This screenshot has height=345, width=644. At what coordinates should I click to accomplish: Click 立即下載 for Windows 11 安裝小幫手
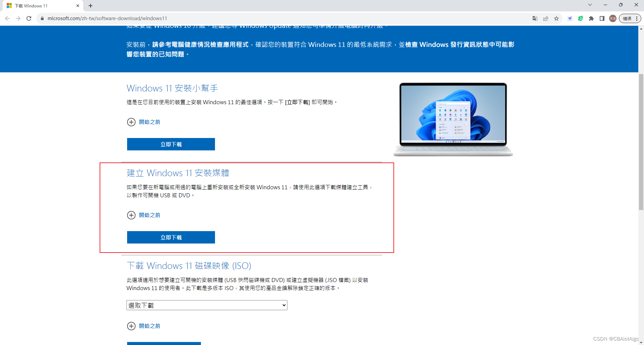(171, 144)
